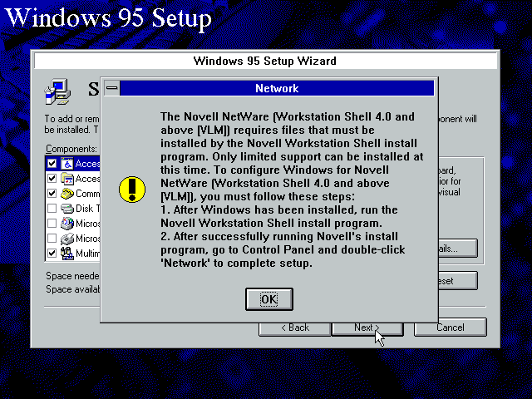Toggle the Communications checkbox

coord(52,194)
